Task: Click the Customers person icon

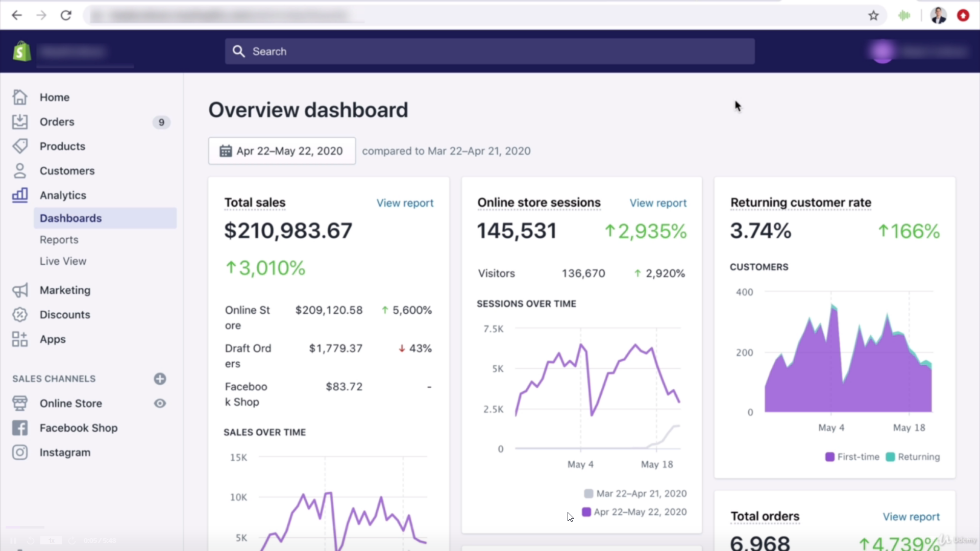Action: pyautogui.click(x=20, y=170)
